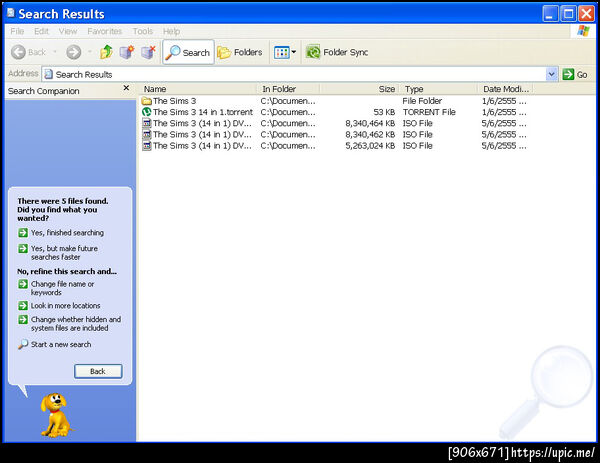Open the Edit menu
Image resolution: width=600 pixels, height=463 pixels.
click(41, 31)
